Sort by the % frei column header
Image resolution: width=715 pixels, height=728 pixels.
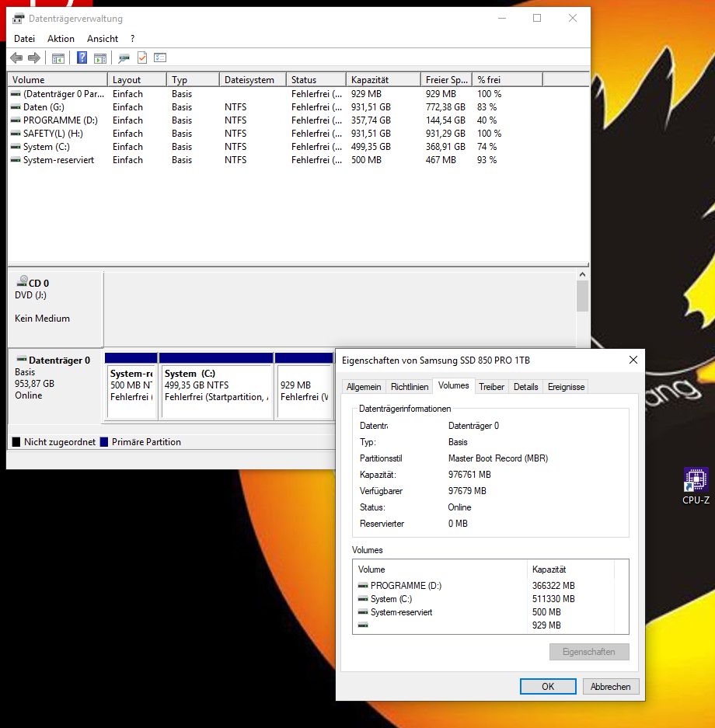click(507, 79)
